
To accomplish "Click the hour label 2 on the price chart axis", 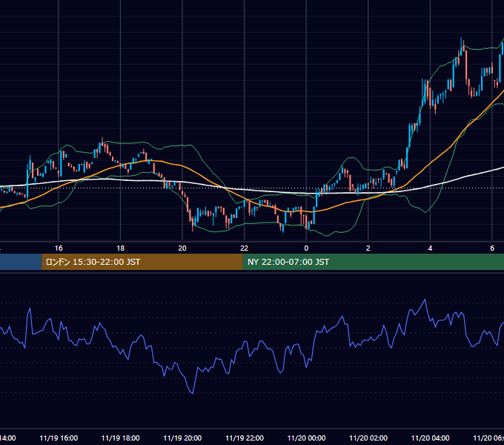I will pyautogui.click(x=368, y=248).
